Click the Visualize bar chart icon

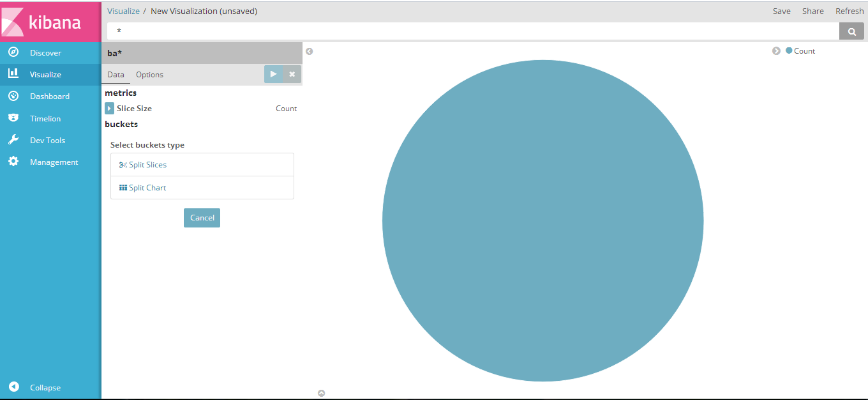pos(13,74)
